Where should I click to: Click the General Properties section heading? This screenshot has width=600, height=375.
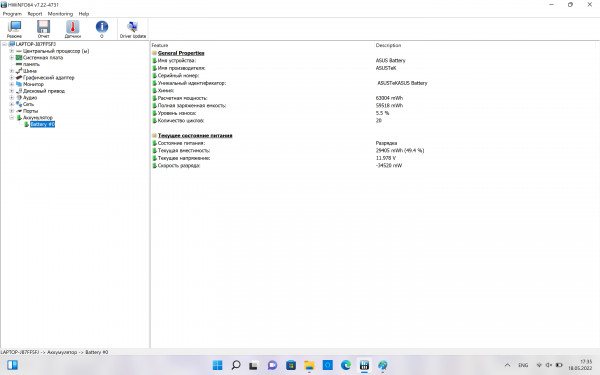[x=181, y=53]
